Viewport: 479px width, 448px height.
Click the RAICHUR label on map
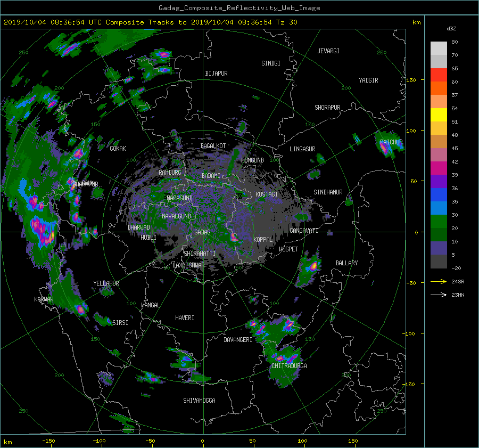click(391, 142)
